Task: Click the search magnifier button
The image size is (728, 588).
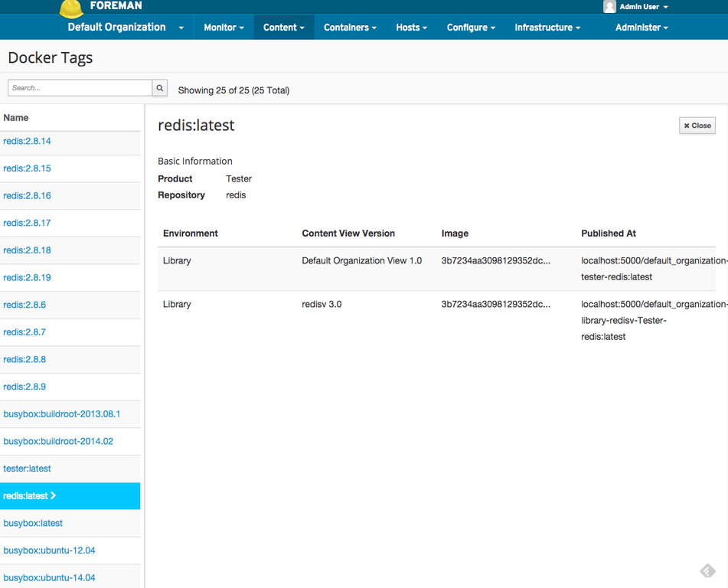Action: click(160, 88)
